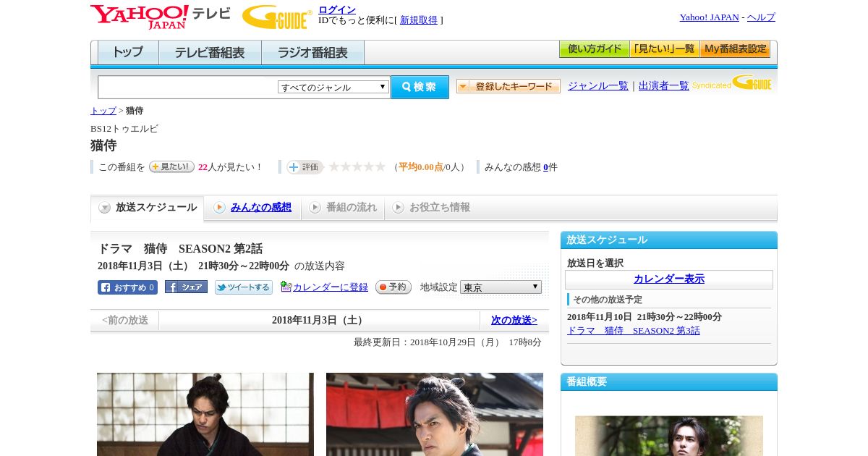
Task: Select the お役立ち情報 tab
Action: [x=432, y=208]
